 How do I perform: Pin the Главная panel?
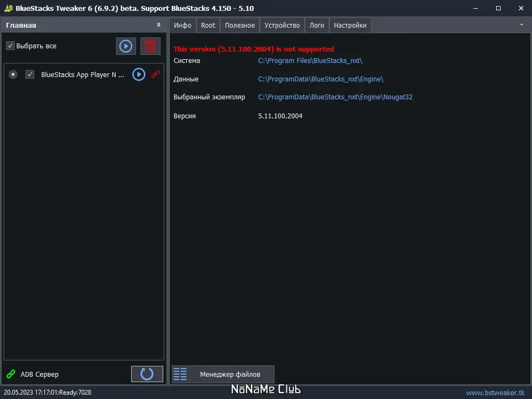click(x=158, y=25)
